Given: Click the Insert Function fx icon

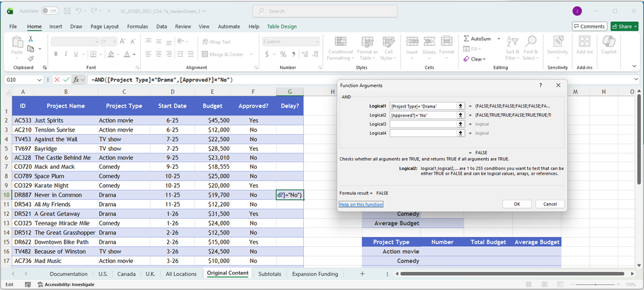Looking at the screenshot, I should [x=76, y=80].
